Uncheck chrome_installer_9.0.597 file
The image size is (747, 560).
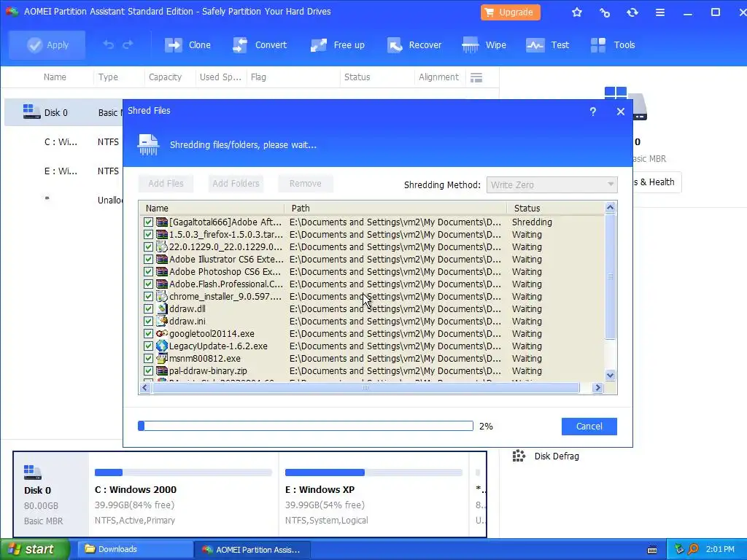[x=148, y=296]
